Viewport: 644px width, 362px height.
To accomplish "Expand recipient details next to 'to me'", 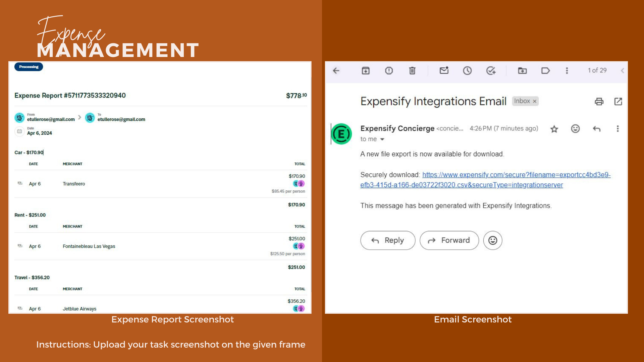I will click(x=382, y=139).
